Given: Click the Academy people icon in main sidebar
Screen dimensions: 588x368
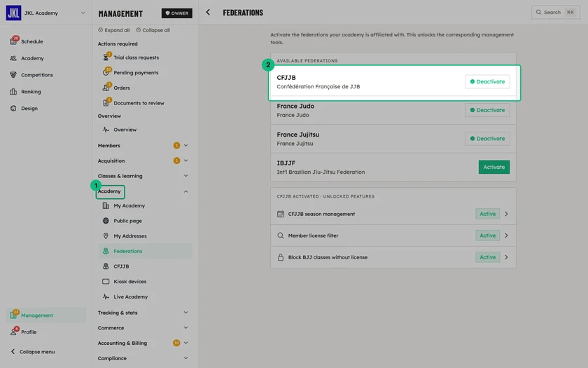Looking at the screenshot, I should point(13,58).
